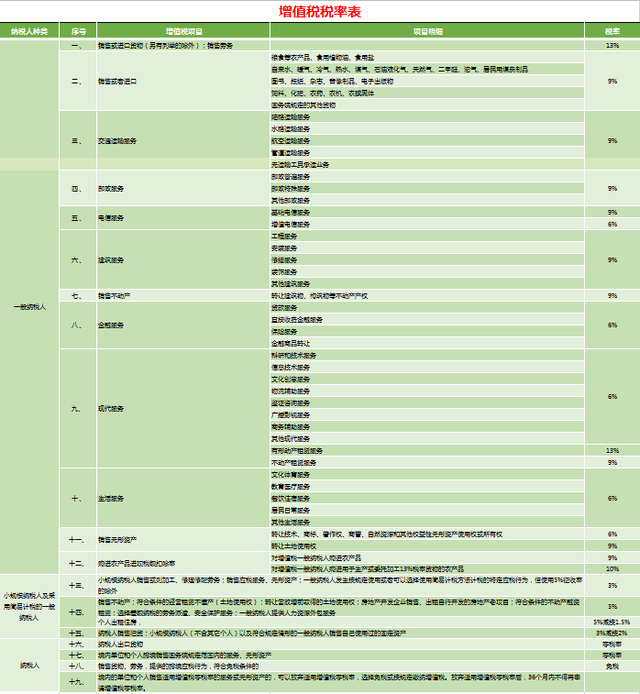640x694 pixels.
Task: Click the 5%减按1.5% rate cell
Action: click(x=613, y=622)
